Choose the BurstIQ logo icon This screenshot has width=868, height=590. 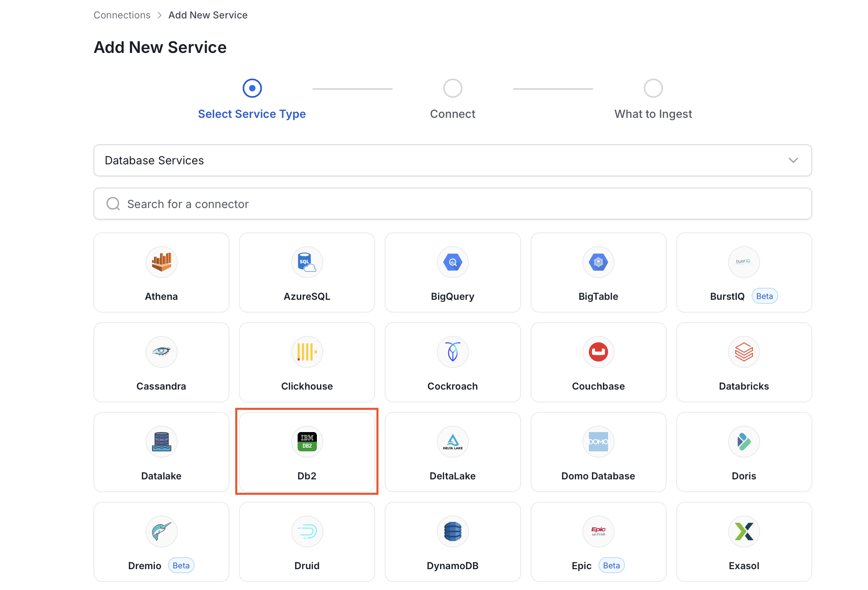click(x=744, y=262)
